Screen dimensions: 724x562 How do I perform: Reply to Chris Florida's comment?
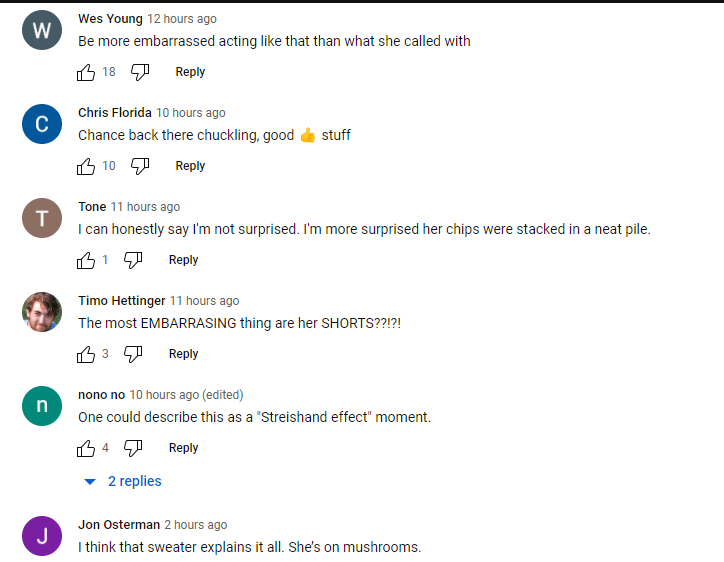190,166
